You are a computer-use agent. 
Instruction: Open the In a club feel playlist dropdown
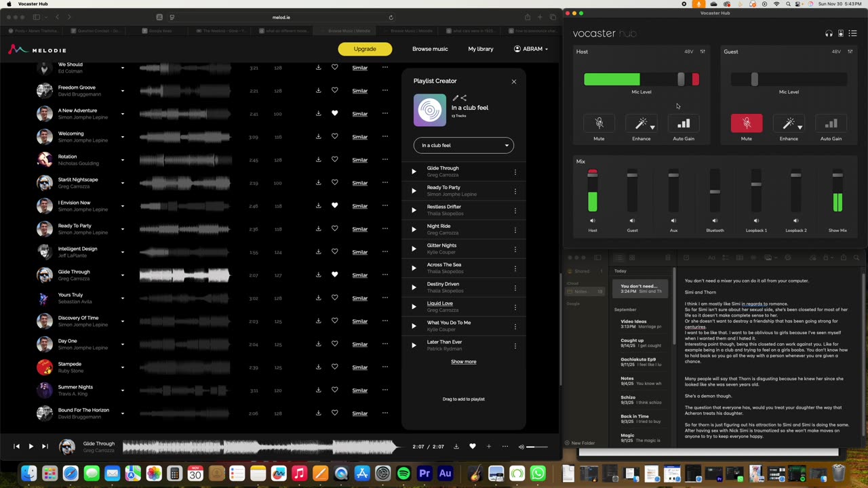464,145
